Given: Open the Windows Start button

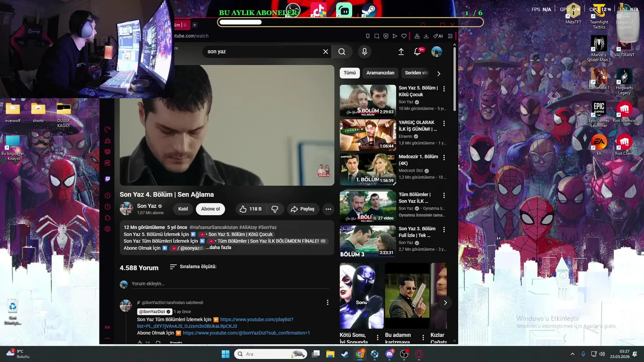Looking at the screenshot, I should (x=225, y=354).
